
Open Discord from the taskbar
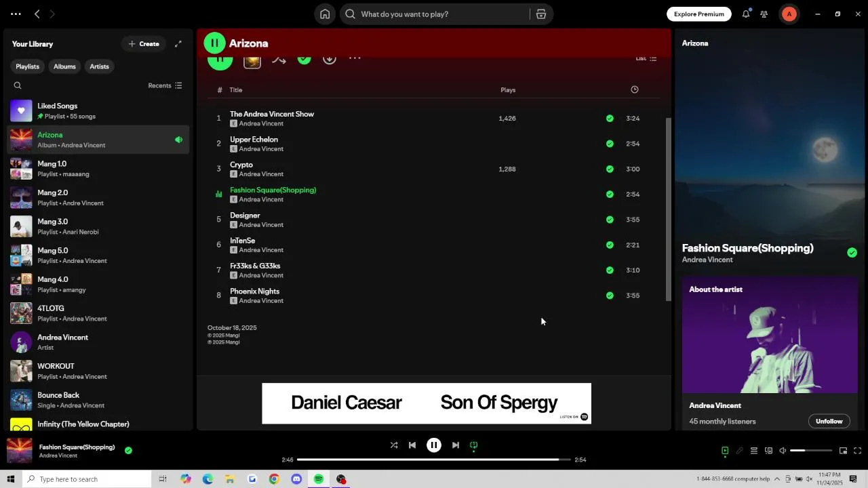pyautogui.click(x=296, y=479)
